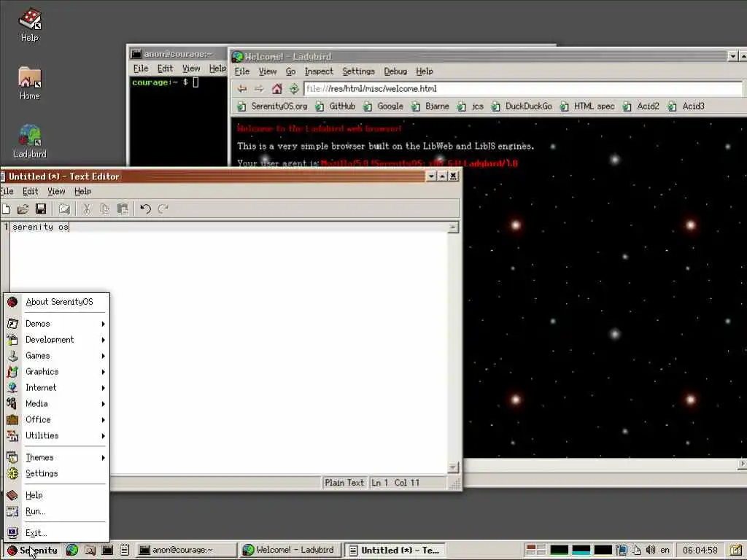The height and width of the screenshot is (560, 747).
Task: Click Text Editor scrollbar down arrow
Action: click(x=453, y=467)
